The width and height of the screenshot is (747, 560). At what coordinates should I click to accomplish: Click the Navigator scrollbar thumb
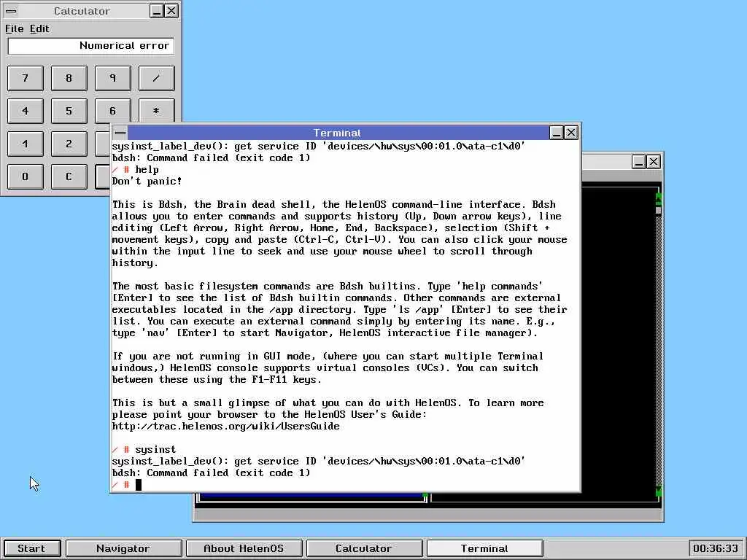[x=659, y=209]
